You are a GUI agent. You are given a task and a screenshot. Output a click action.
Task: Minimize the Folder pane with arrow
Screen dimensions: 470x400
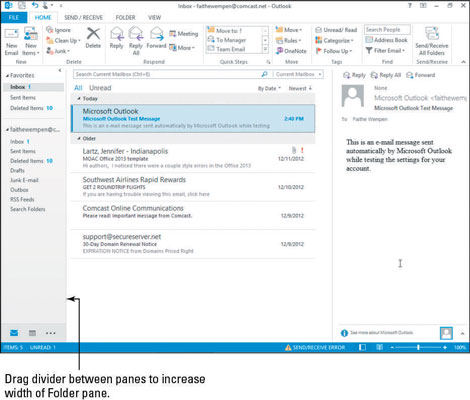click(60, 70)
